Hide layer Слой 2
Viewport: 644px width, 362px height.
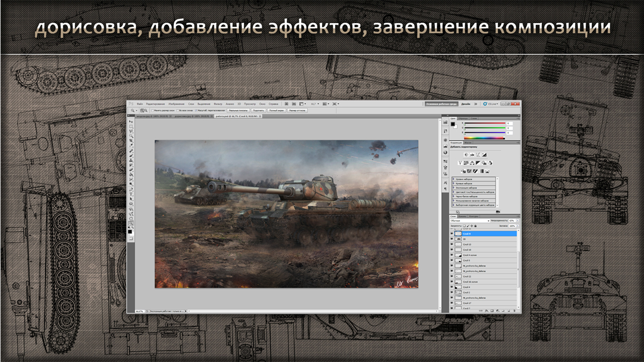(451, 293)
